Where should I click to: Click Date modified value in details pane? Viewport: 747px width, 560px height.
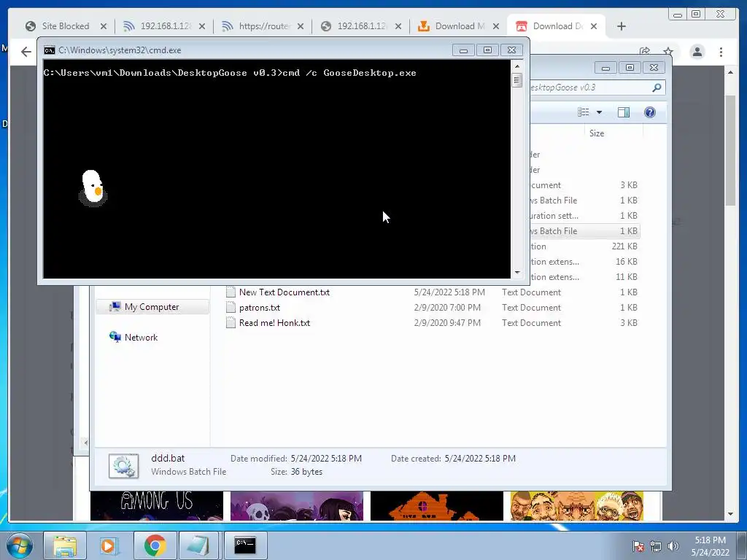click(326, 459)
